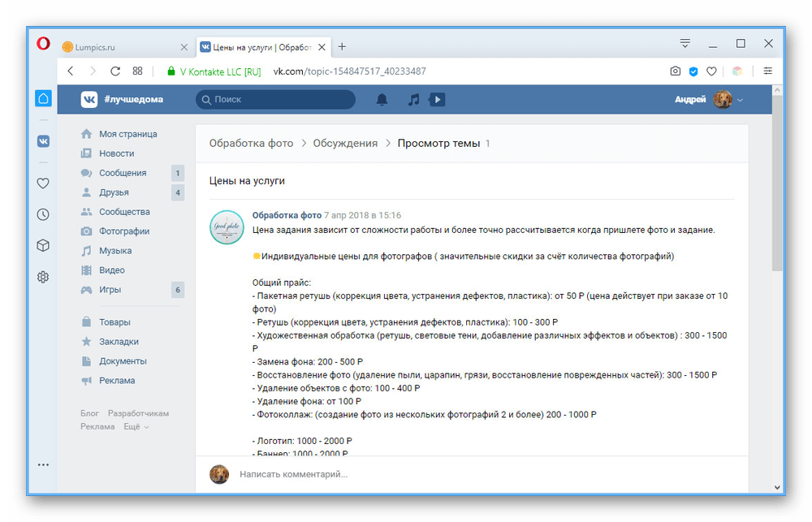The image size is (812, 522).
Task: Click the browser address bar URL
Action: [x=349, y=71]
